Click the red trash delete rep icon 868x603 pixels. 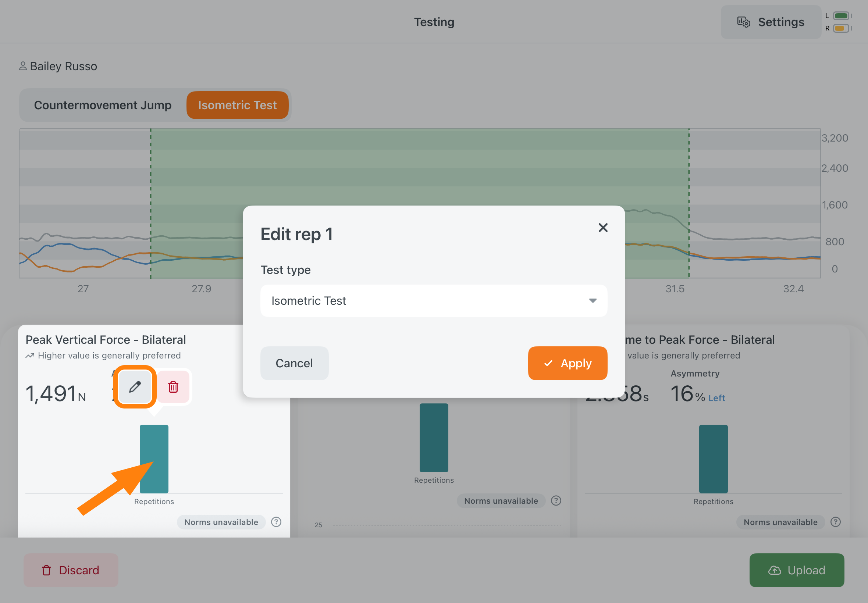point(173,387)
